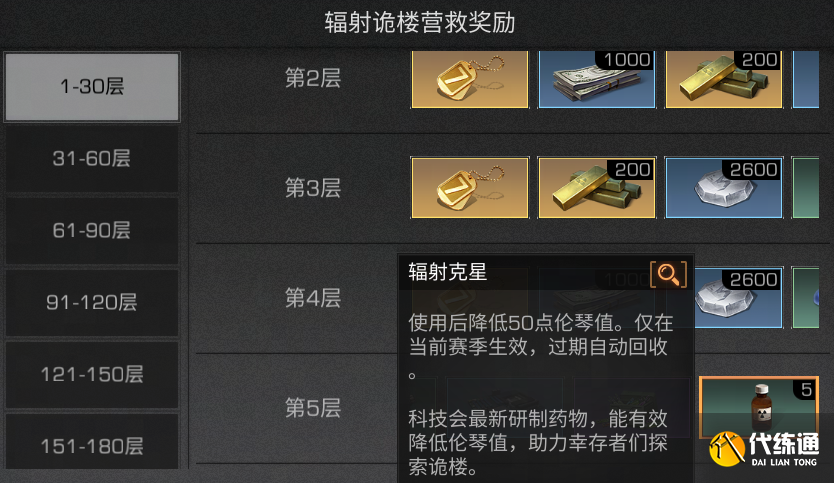Select the 200 gold bars on 第3层
The width and height of the screenshot is (834, 483).
pos(597,187)
